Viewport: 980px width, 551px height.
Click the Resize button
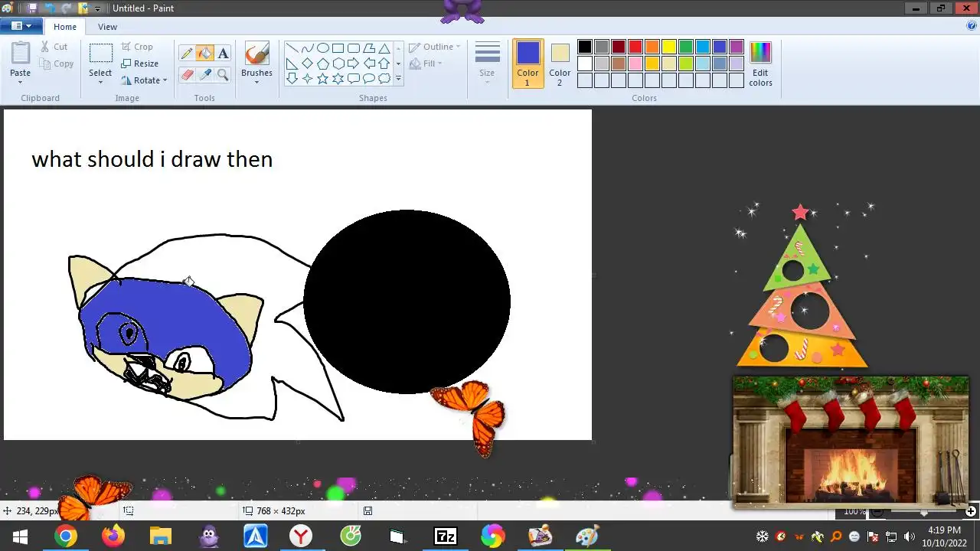coord(139,64)
